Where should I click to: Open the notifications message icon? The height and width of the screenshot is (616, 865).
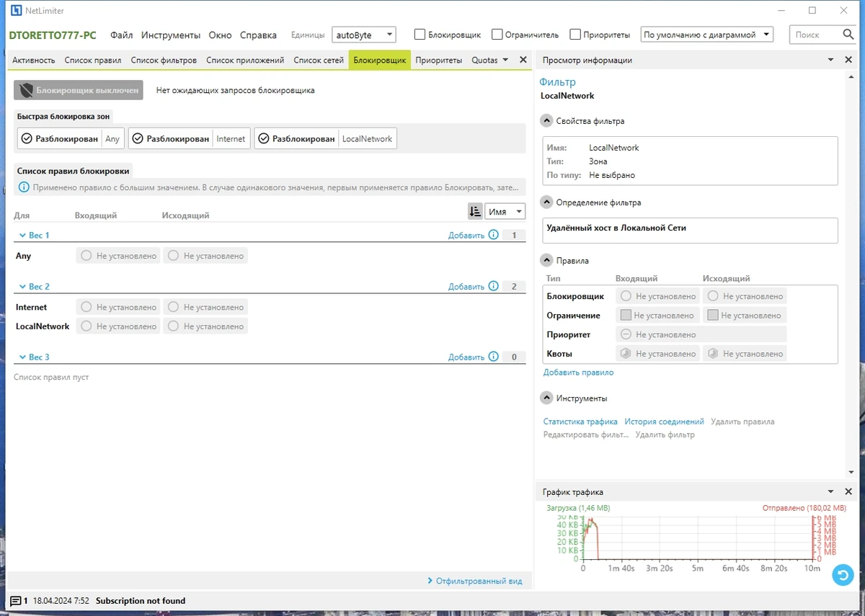15,601
